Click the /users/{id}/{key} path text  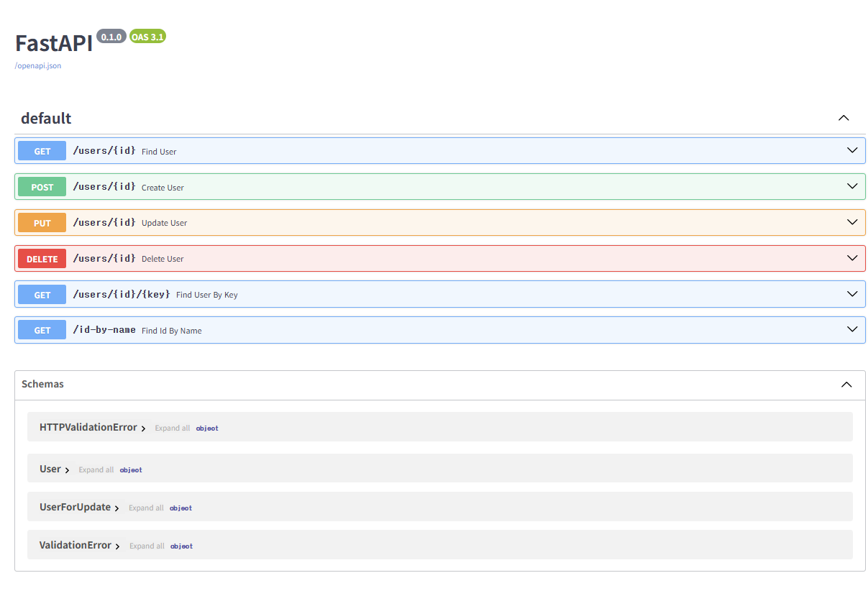point(122,294)
